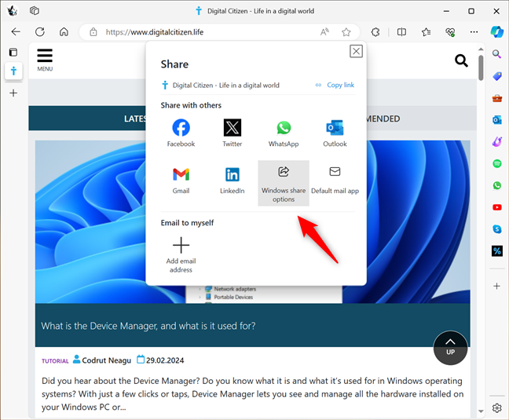Click Copy link in Share dialog
Screen dimensions: 509x420
(335, 85)
